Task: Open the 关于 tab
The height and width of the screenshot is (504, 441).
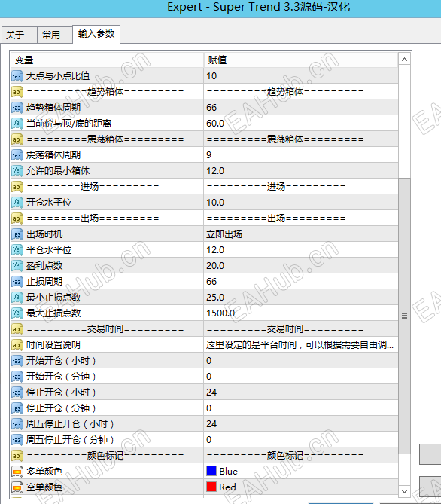Action: coord(20,35)
